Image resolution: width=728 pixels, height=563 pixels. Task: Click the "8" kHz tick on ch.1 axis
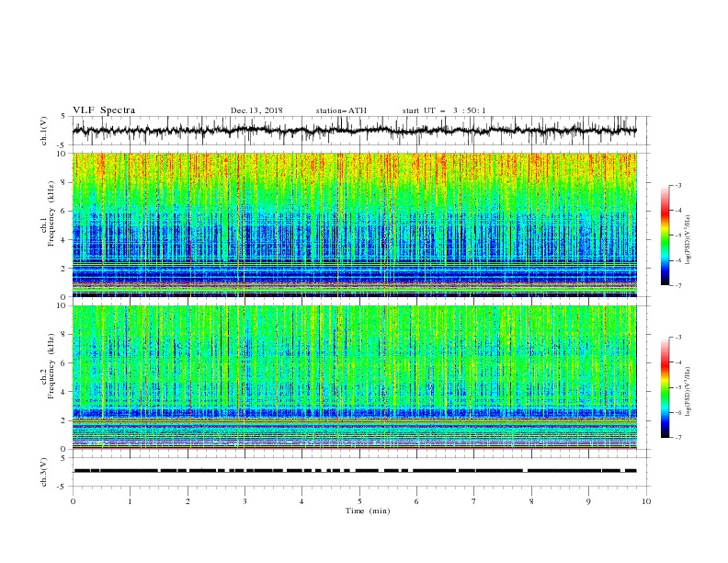[64, 182]
